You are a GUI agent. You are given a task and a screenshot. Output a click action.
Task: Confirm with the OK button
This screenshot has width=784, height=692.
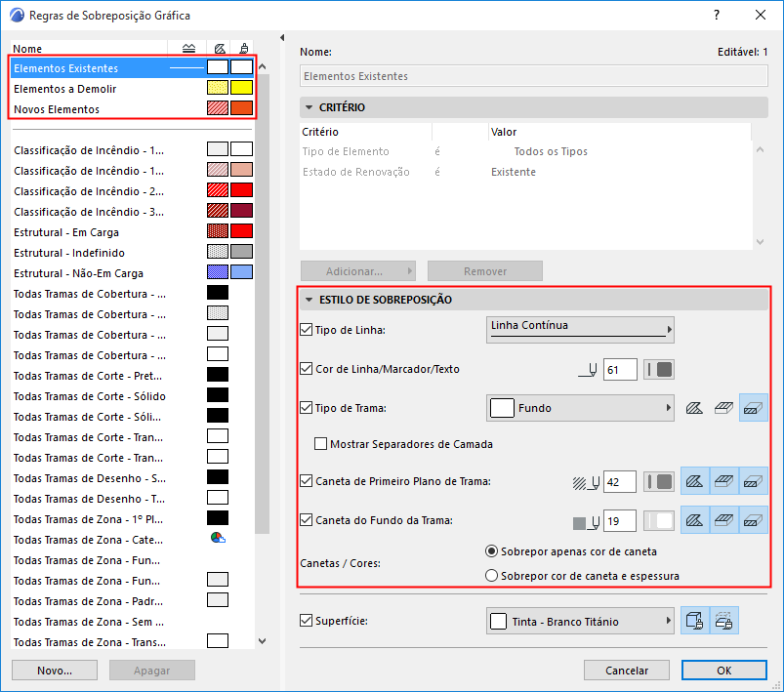click(724, 670)
